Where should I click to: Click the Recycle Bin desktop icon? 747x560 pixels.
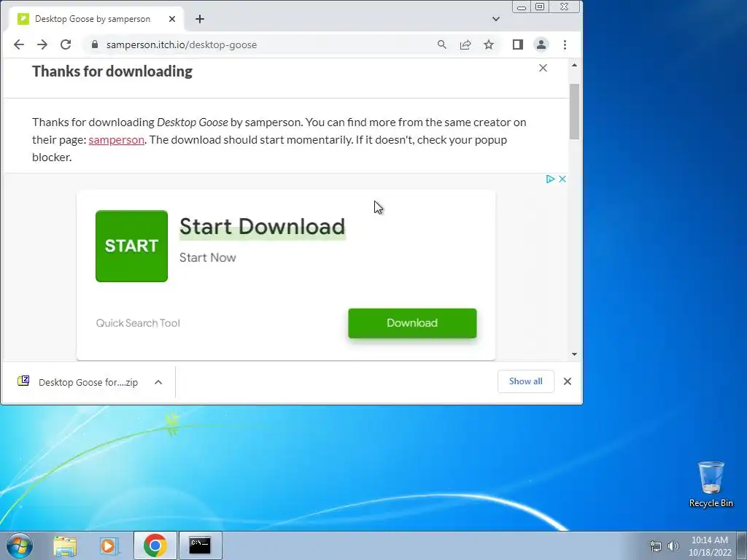[x=711, y=484]
